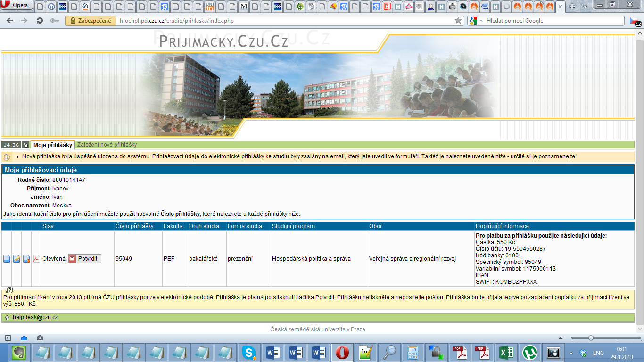Email helpdesk@czu.cz link
The image size is (644, 362).
pyautogui.click(x=35, y=318)
